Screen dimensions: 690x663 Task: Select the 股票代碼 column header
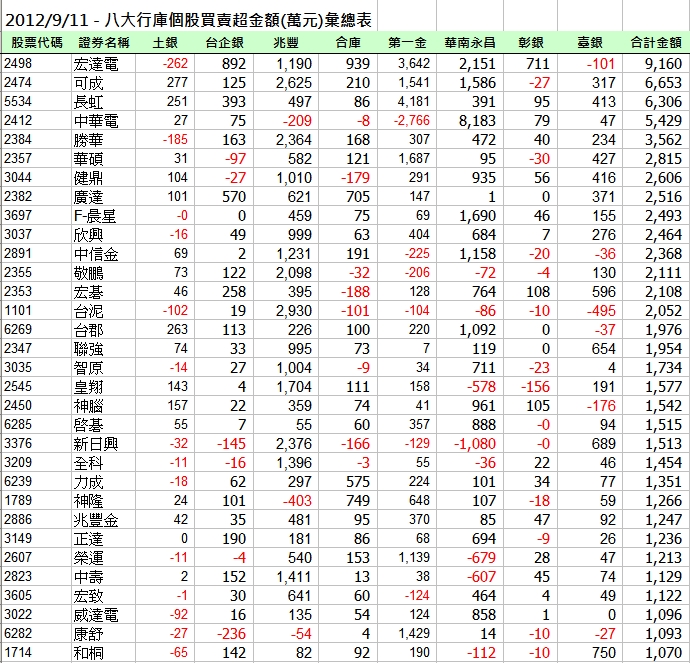coord(37,43)
